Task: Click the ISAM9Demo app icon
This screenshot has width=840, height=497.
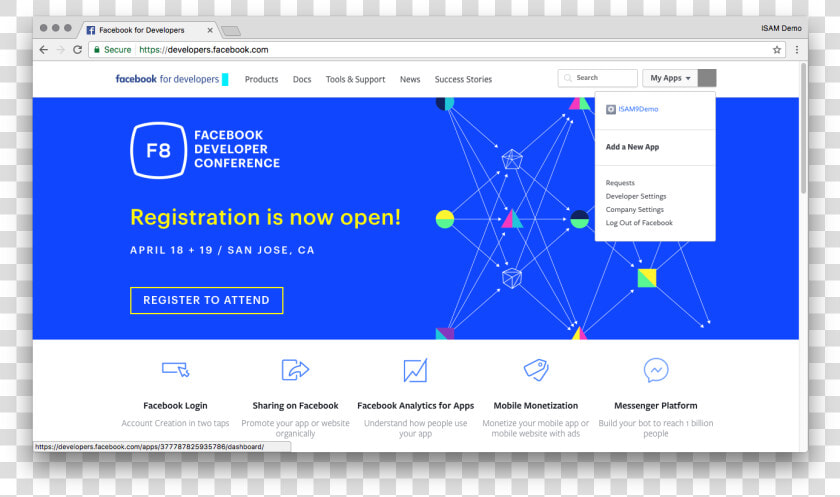Action: 611,109
